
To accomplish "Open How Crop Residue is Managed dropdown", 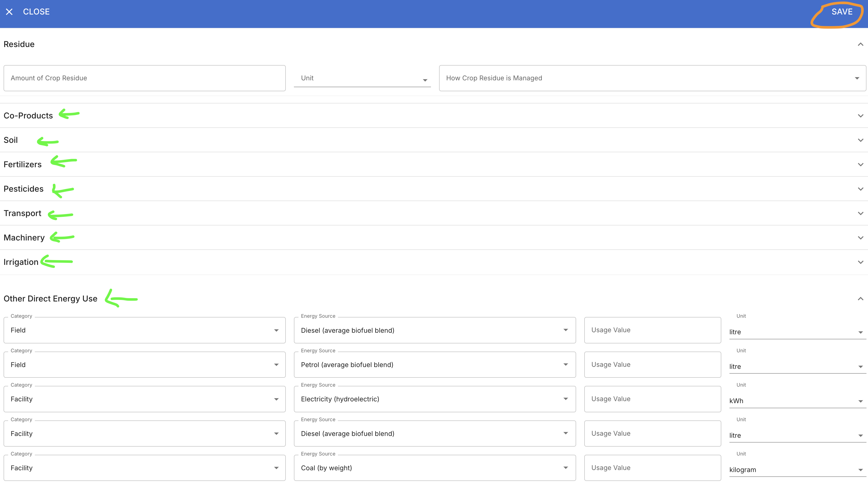I will pos(652,78).
